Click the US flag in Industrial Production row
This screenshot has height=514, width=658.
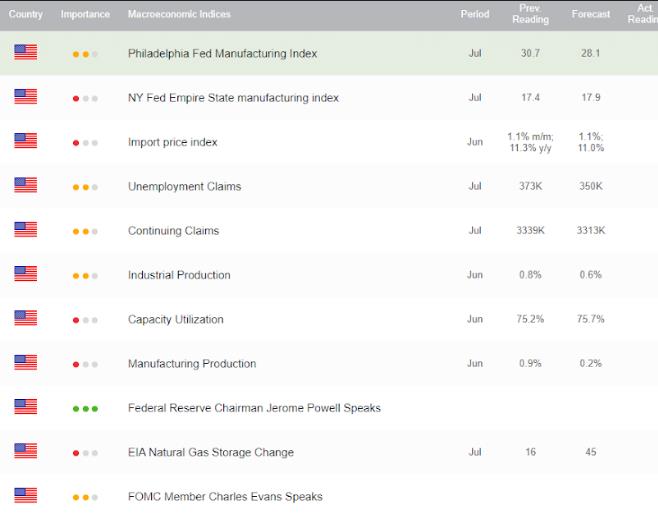(26, 274)
